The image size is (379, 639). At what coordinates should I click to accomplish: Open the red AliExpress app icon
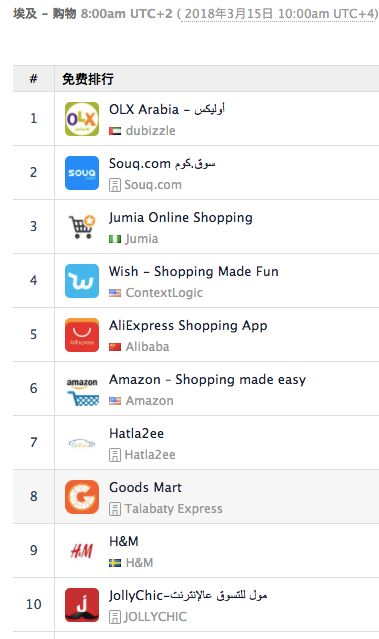(x=82, y=335)
